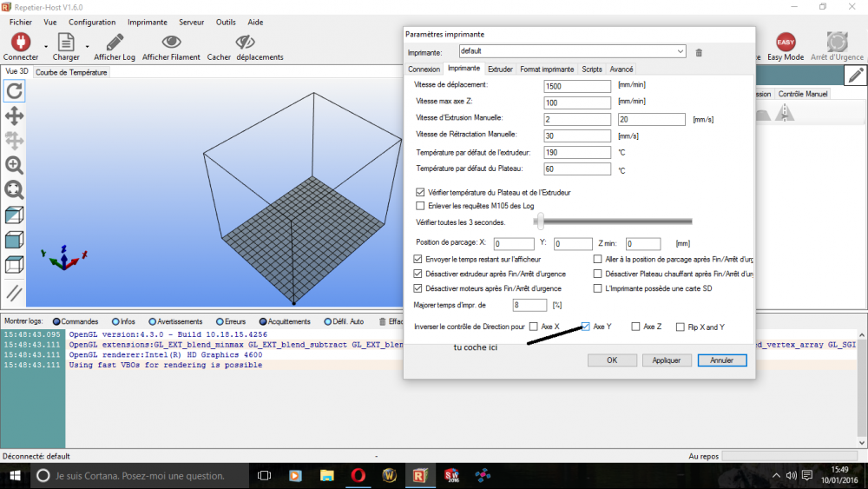Uncheck Axe Y inversion checkbox
The image size is (868, 489).
586,327
